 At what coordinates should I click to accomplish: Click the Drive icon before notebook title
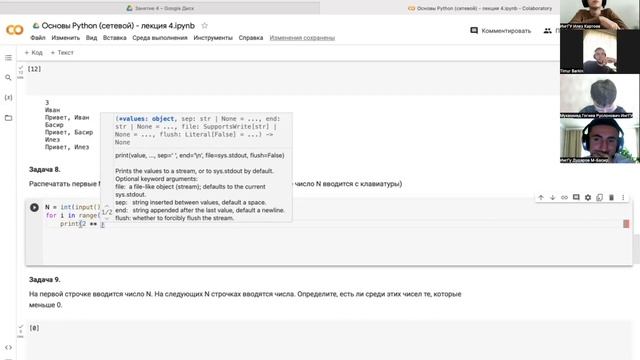click(36, 26)
